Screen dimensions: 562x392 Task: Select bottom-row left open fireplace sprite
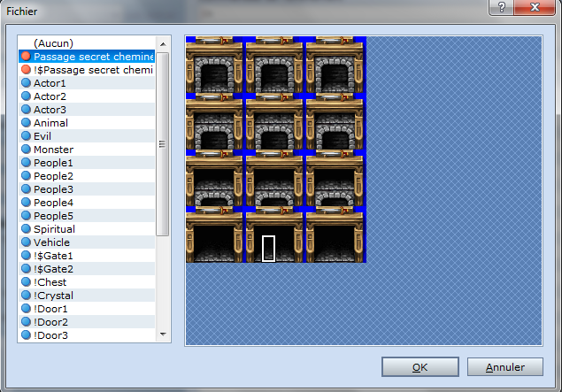coord(214,234)
